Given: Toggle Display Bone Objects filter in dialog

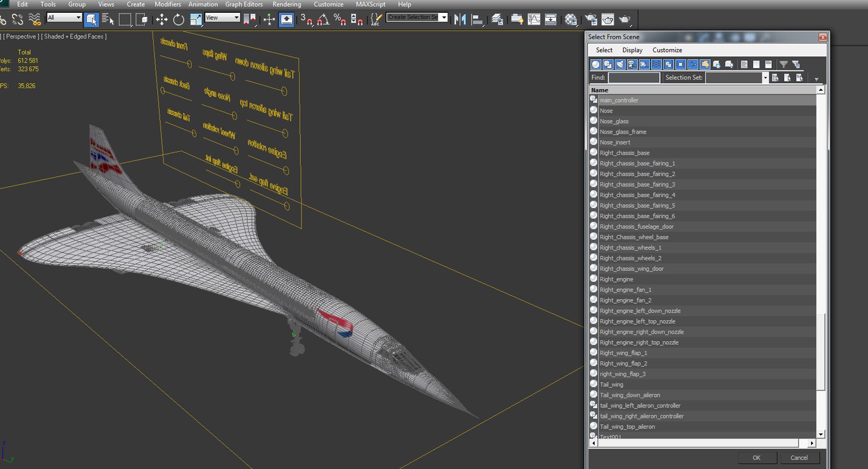Looking at the screenshot, I should click(693, 64).
